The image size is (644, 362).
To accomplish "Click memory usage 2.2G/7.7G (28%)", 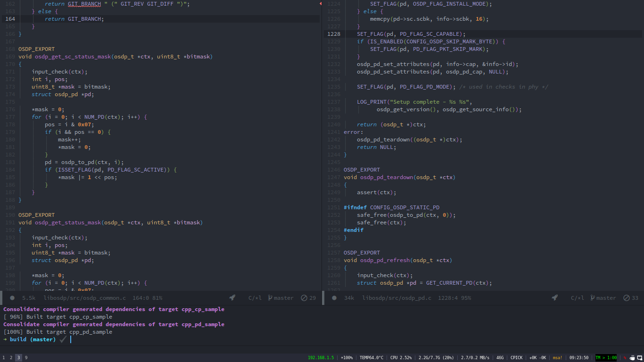I will coord(436,358).
